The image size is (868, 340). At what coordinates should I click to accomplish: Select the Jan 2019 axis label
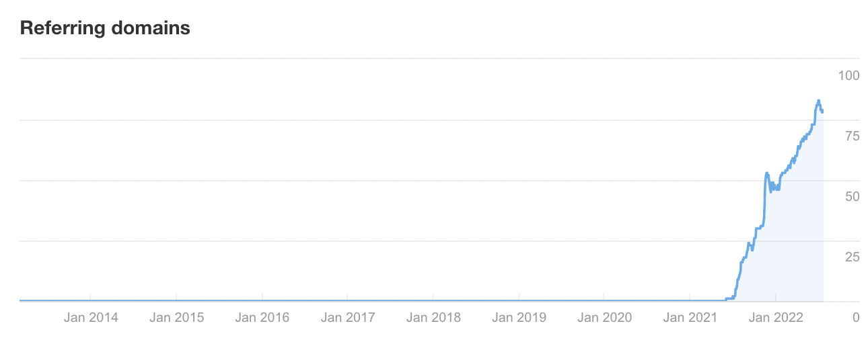[x=519, y=318]
